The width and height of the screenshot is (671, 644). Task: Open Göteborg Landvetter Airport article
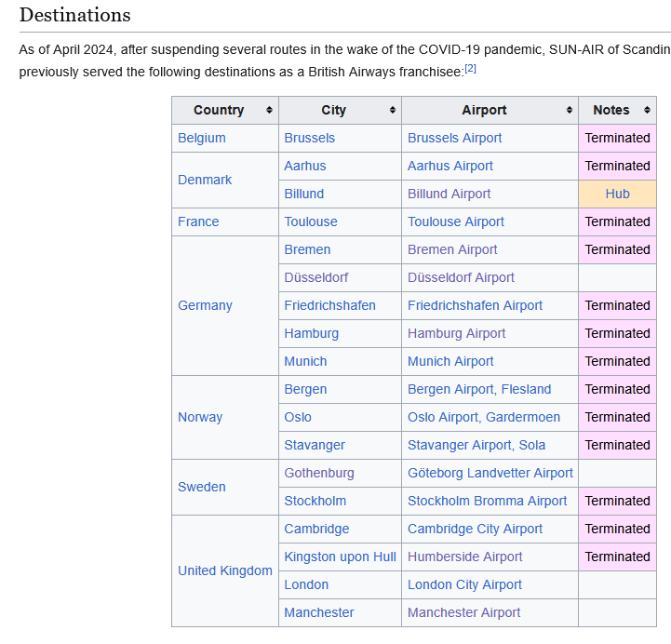tap(490, 473)
